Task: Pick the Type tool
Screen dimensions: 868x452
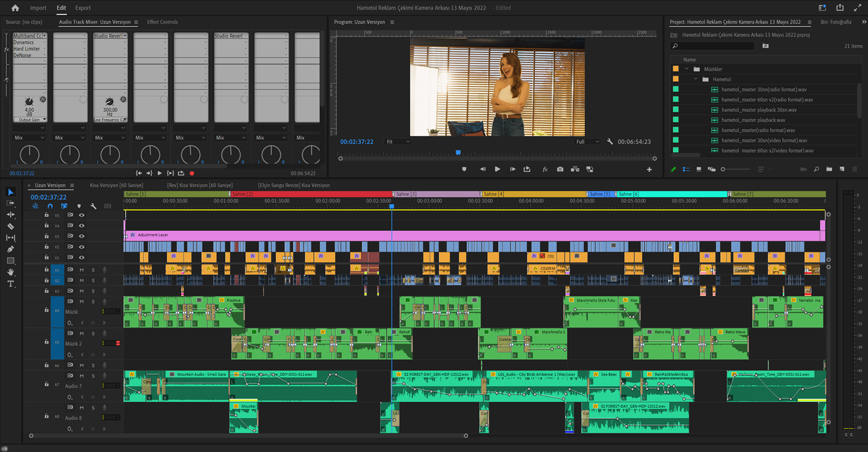Action: pyautogui.click(x=11, y=284)
